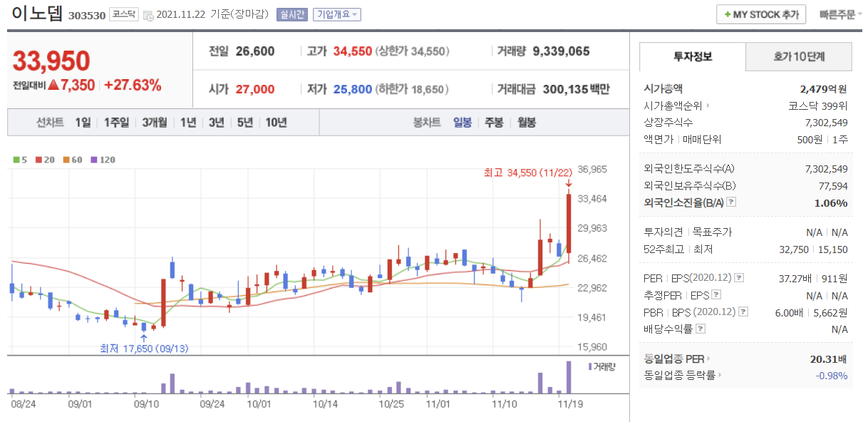Click the 저가 value 25,800
Screen dimensions: 868x422
point(353,90)
